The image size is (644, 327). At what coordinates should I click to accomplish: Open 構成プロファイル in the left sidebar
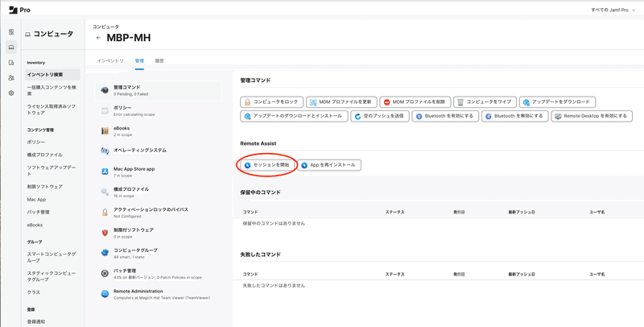[45, 155]
